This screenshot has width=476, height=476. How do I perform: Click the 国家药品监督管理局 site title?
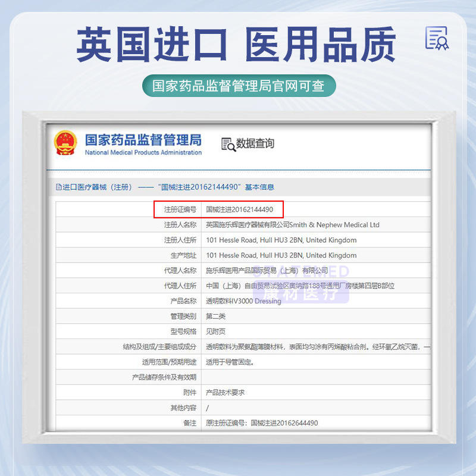(143, 140)
